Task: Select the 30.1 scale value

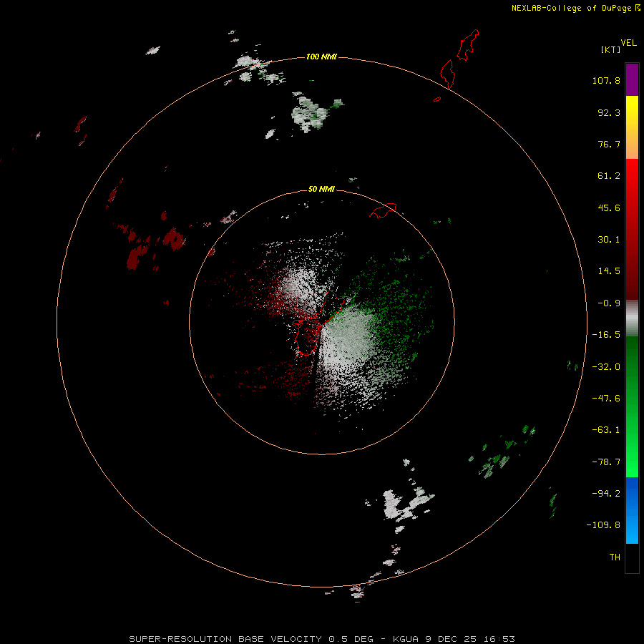Action: click(609, 240)
